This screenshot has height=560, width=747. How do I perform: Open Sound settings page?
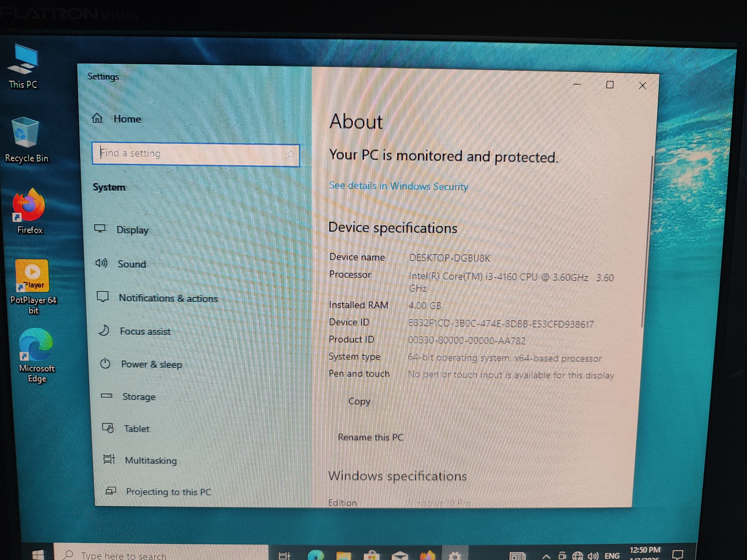[131, 264]
